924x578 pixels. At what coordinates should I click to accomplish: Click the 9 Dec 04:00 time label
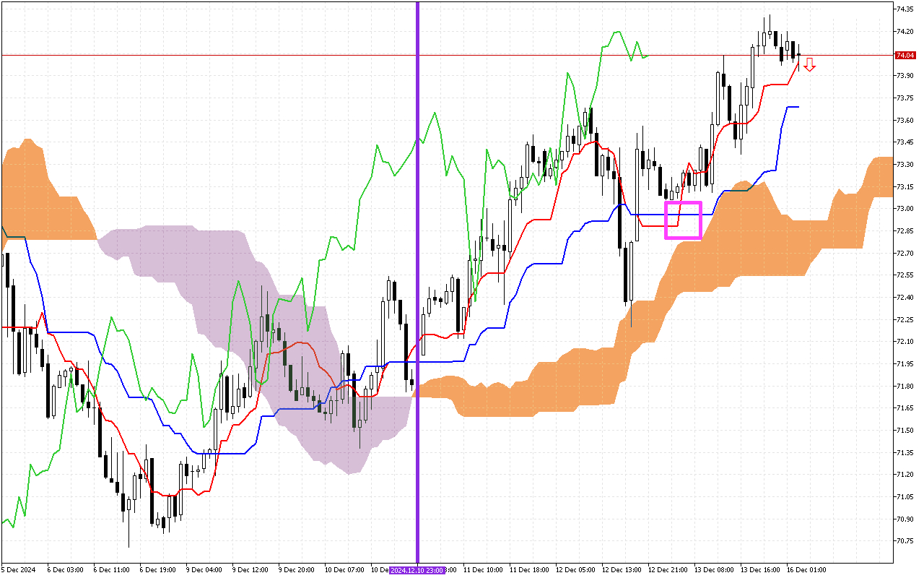[204, 570]
